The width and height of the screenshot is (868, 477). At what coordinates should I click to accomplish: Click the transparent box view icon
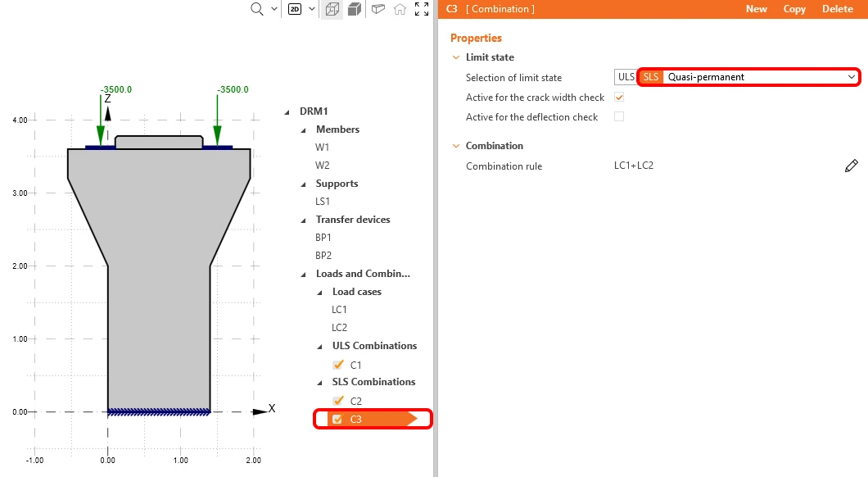(378, 9)
